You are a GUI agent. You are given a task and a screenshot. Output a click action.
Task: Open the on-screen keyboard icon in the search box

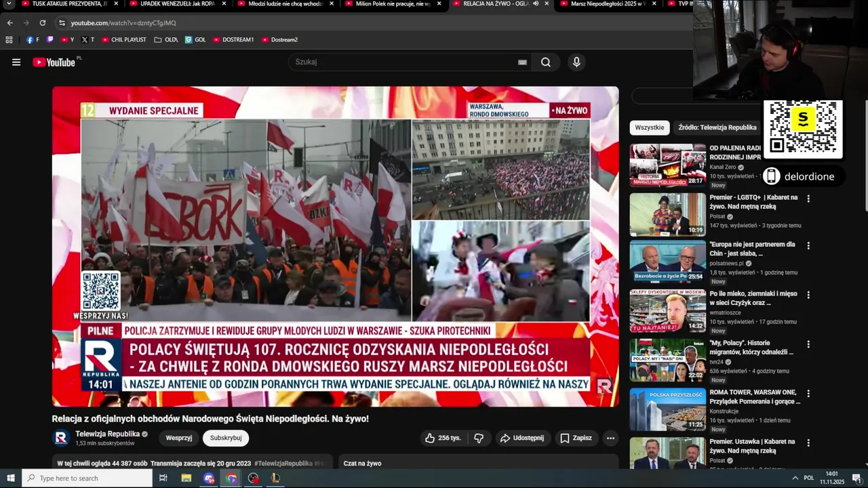522,62
